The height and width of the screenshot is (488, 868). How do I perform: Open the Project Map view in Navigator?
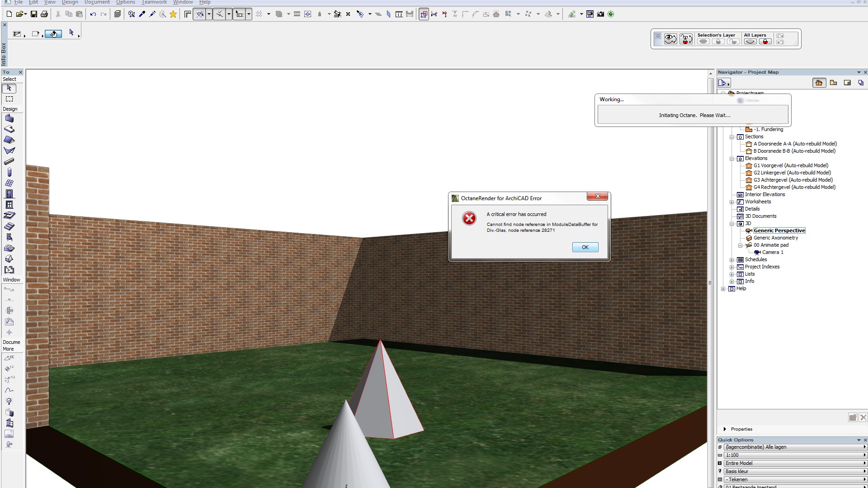tap(819, 83)
